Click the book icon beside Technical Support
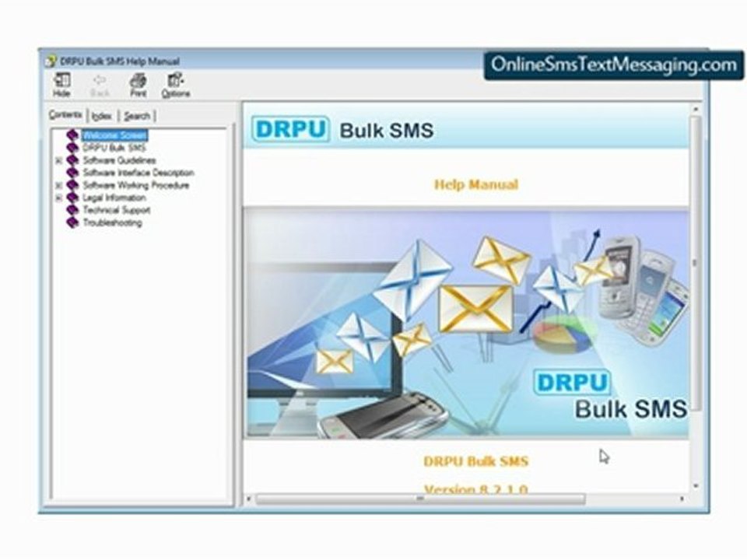 tap(72, 210)
